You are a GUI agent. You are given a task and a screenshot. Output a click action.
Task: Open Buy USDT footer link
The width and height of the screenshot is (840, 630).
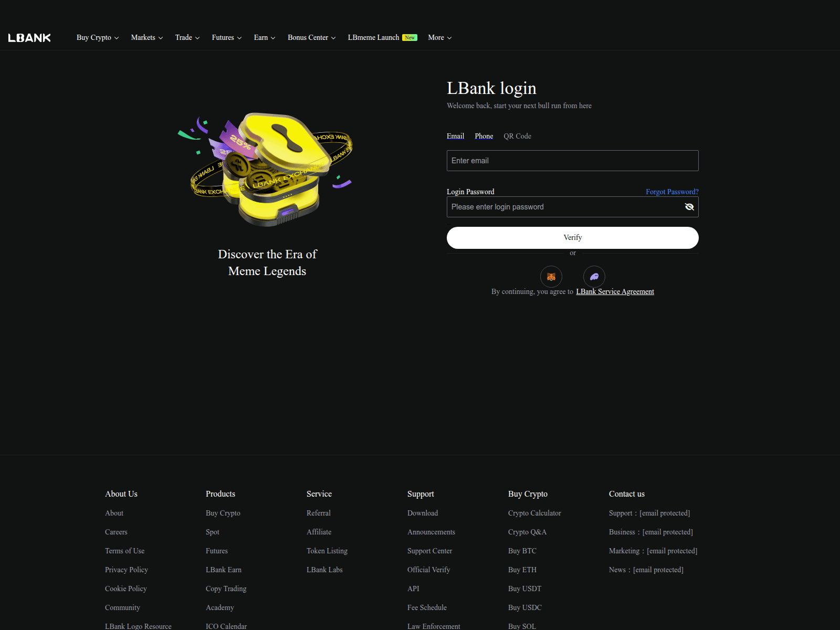pos(524,589)
